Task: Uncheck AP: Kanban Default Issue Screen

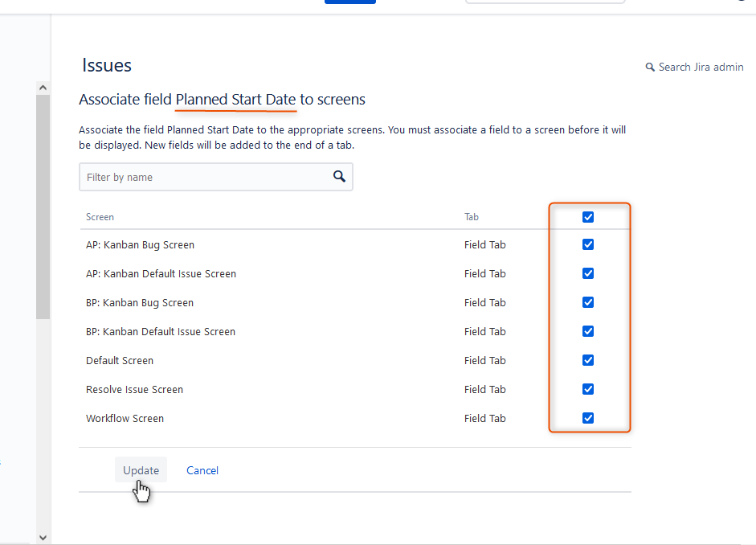Action: point(588,273)
